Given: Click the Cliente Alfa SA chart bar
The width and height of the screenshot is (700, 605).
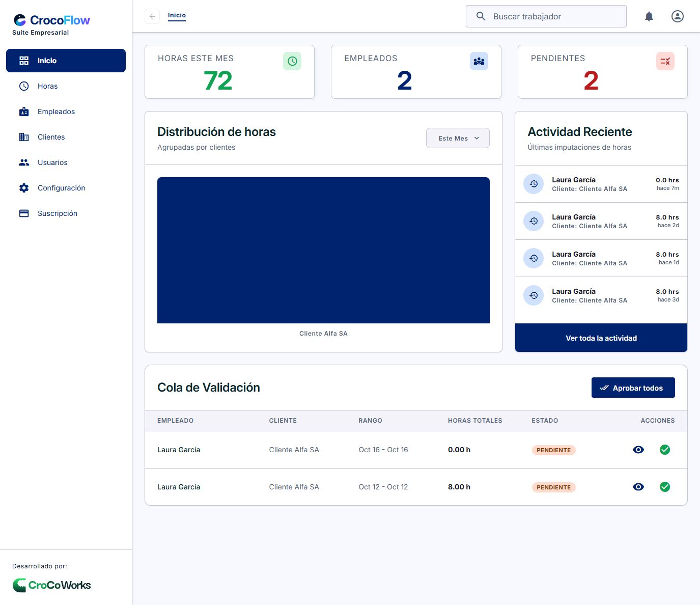Looking at the screenshot, I should pyautogui.click(x=323, y=250).
